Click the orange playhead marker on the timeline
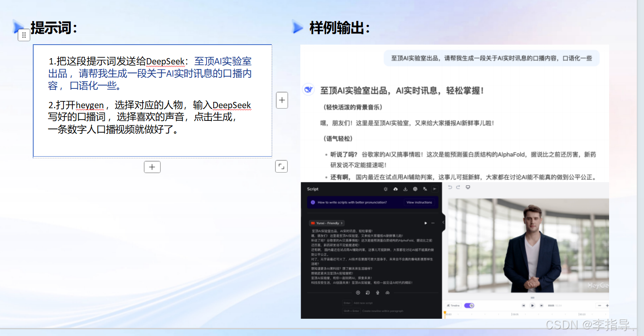 (x=445, y=313)
